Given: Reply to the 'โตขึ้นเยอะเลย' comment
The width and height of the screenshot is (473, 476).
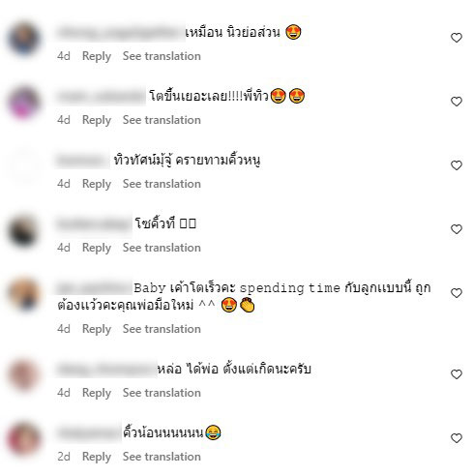Looking at the screenshot, I should [x=97, y=120].
